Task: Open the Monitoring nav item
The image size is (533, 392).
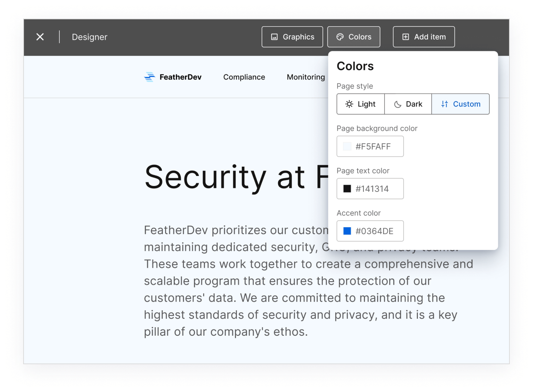Action: (x=306, y=77)
